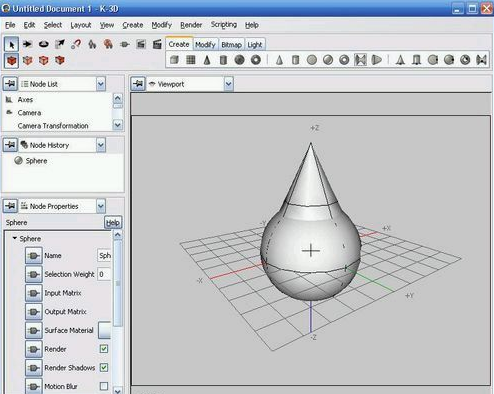Create a light gray quadric cylinder
This screenshot has height=394, width=494.
coord(295,60)
